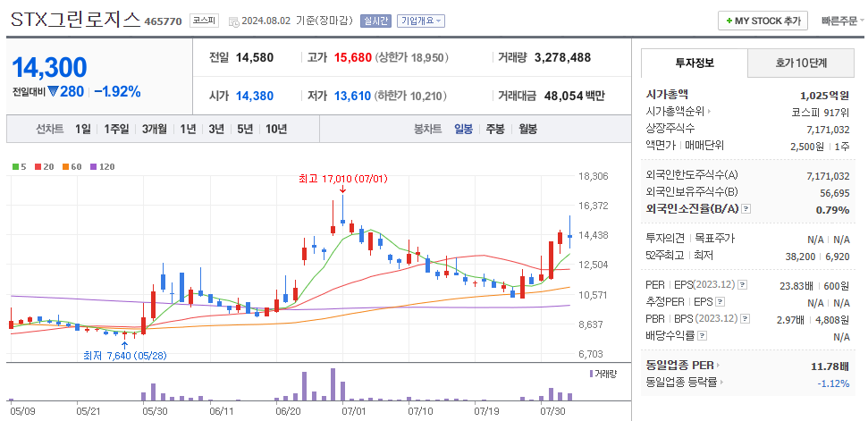
Task: Switch to the 호가10단계 tab
Action: point(801,63)
